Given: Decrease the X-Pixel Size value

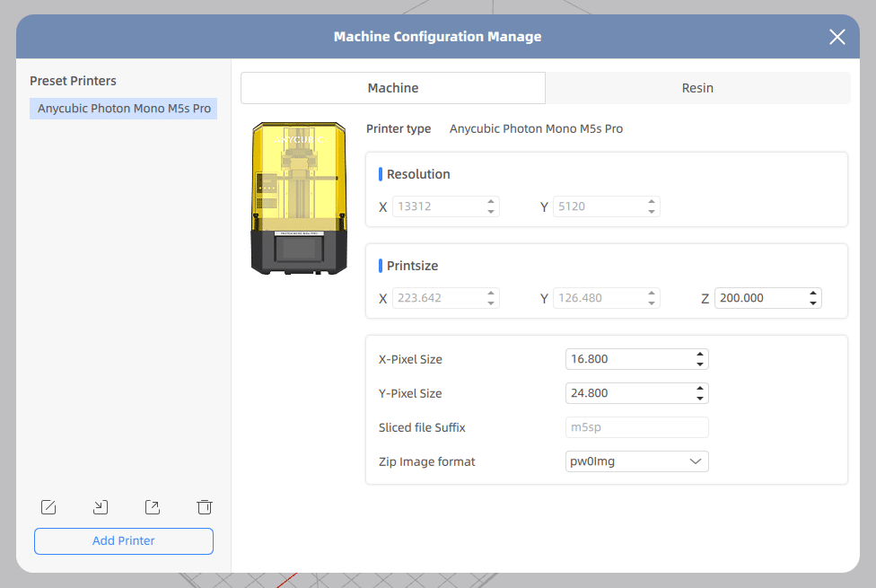Looking at the screenshot, I should (700, 364).
